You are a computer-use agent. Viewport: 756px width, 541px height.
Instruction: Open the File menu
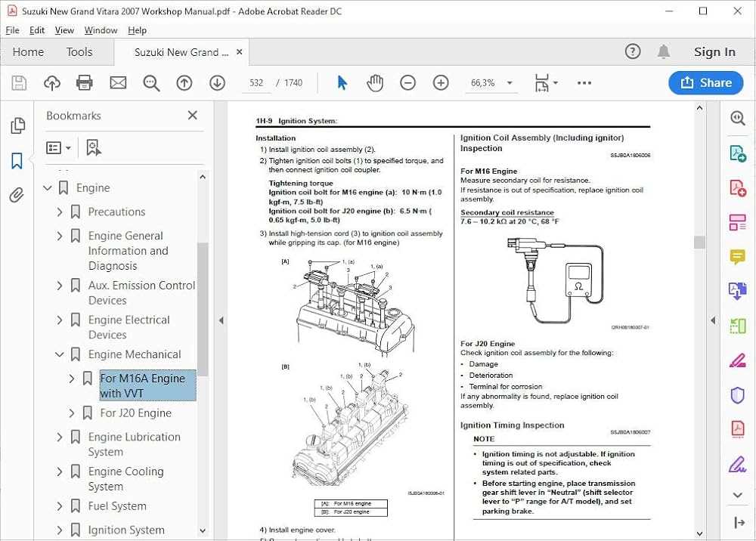tap(13, 30)
